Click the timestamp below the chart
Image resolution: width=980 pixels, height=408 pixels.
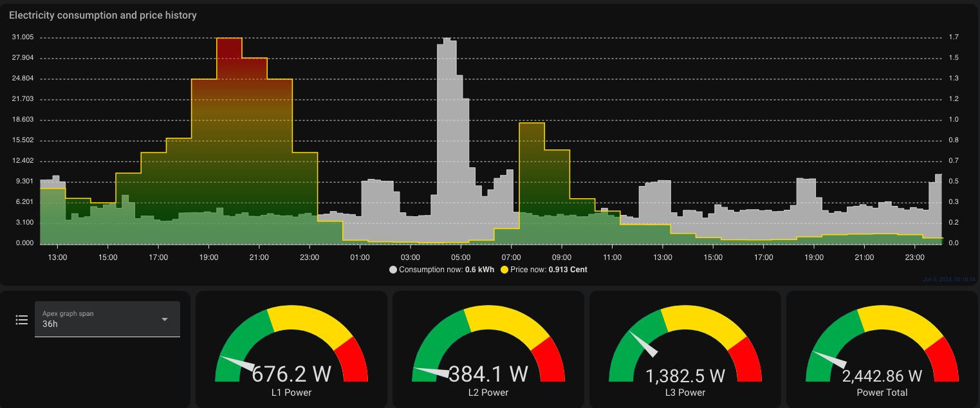pyautogui.click(x=950, y=280)
